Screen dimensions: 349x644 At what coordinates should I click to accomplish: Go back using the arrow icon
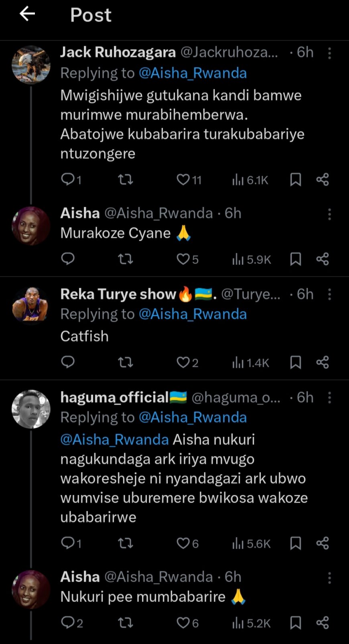point(27,14)
